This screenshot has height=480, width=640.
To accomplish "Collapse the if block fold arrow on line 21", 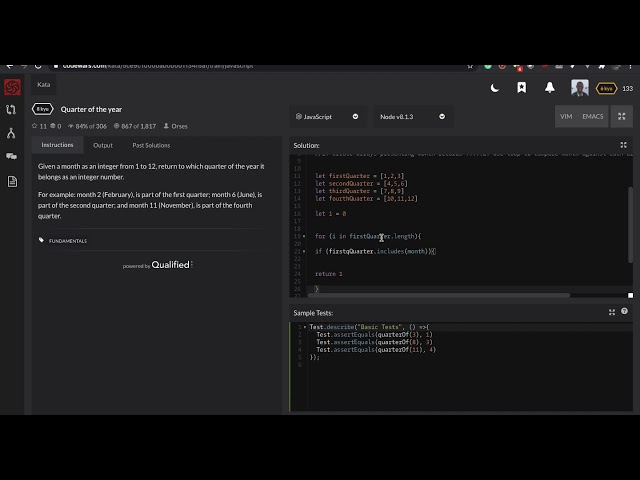I will 304,251.
